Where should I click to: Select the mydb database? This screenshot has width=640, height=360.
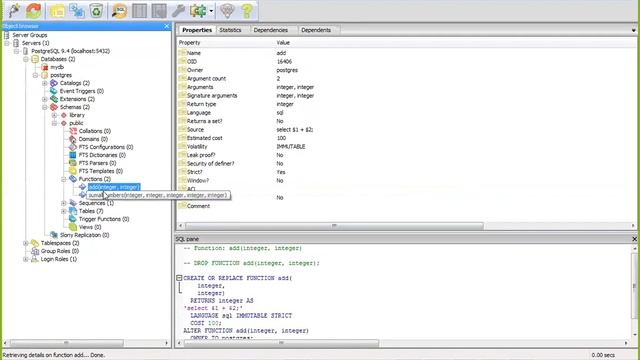[x=57, y=67]
